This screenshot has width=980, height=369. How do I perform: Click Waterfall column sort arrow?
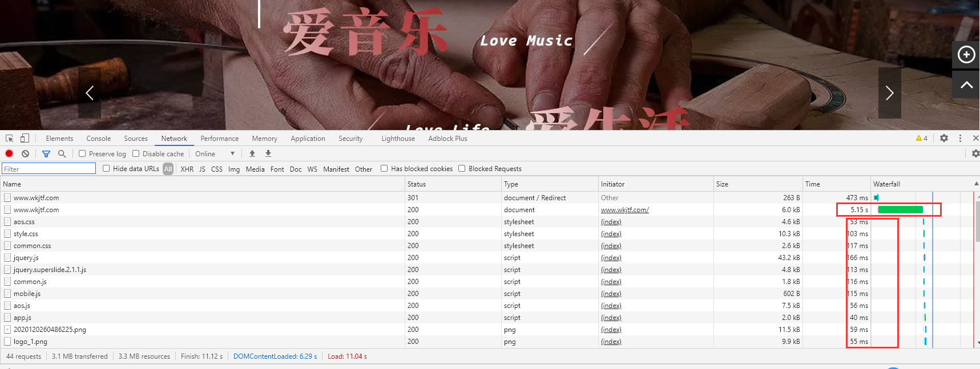976,184
